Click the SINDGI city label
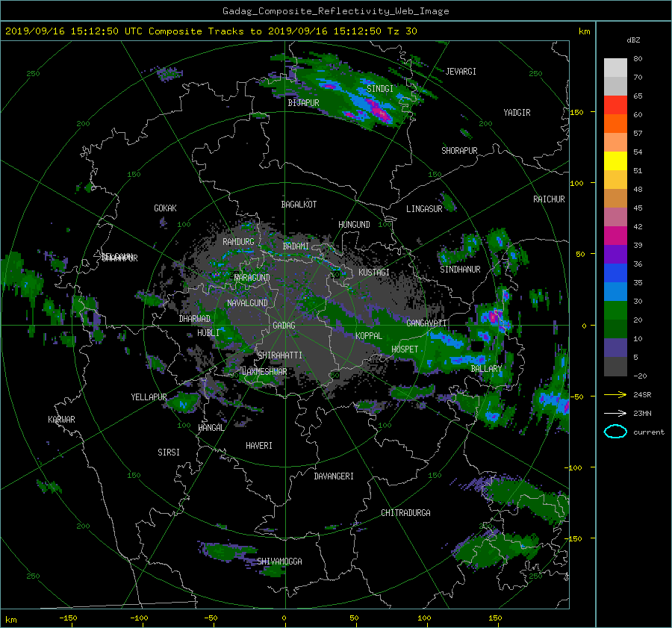Image resolution: width=672 pixels, height=628 pixels. (x=380, y=89)
